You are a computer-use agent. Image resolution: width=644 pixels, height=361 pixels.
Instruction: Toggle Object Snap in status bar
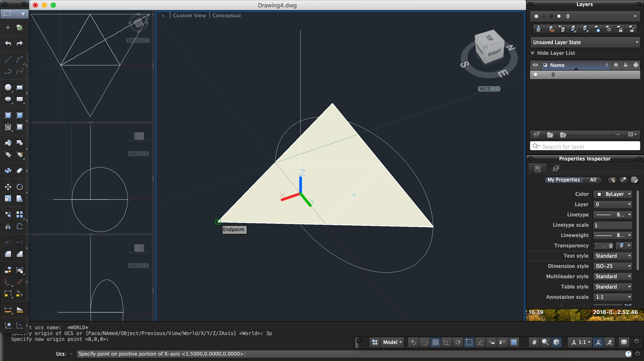(x=469, y=342)
